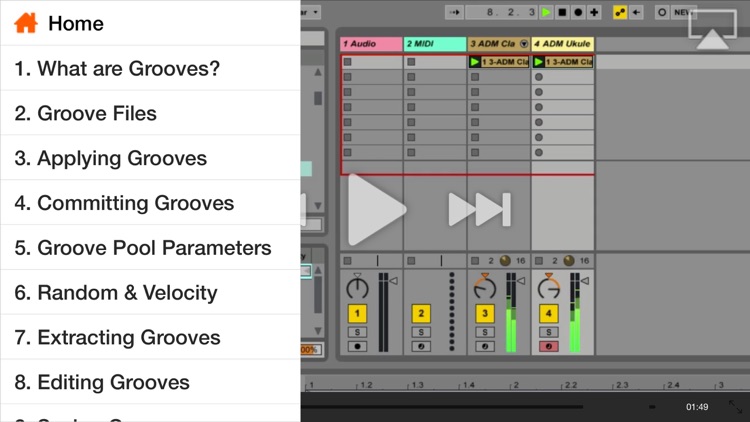Solo track 1 with its S button
Viewport: 750px width, 422px height.
coord(357,332)
